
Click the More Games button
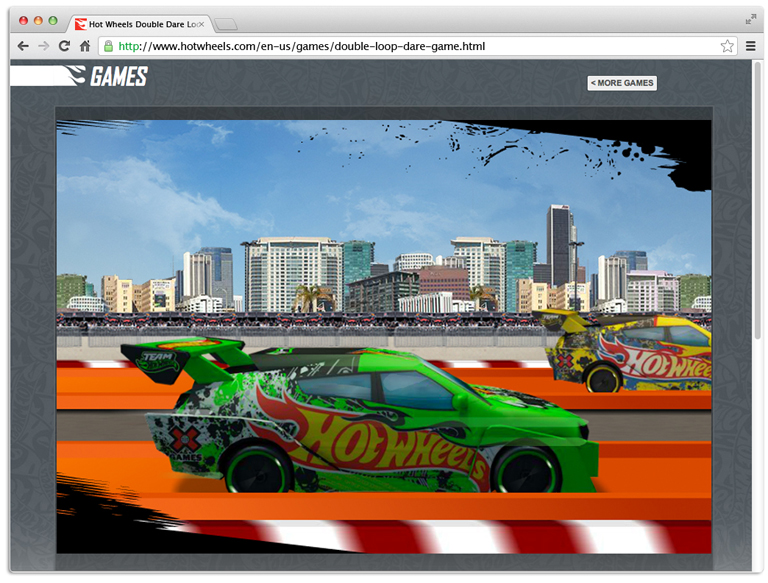(622, 83)
